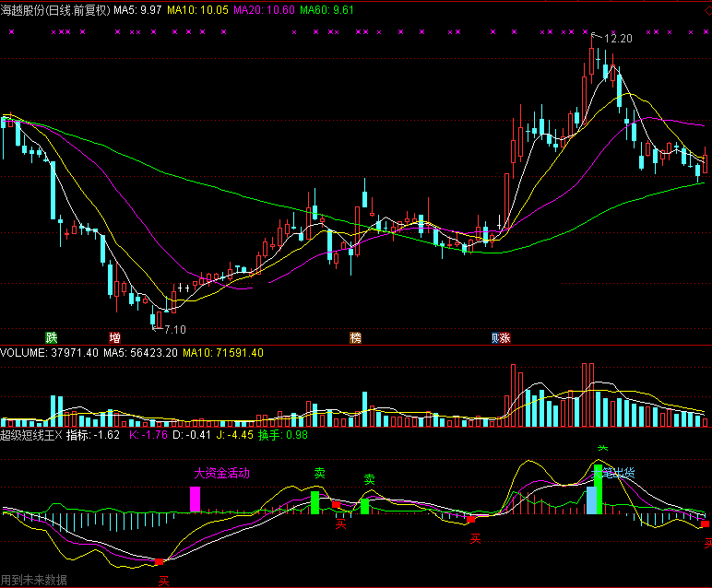Click the 财 marker below the chart

tap(495, 337)
